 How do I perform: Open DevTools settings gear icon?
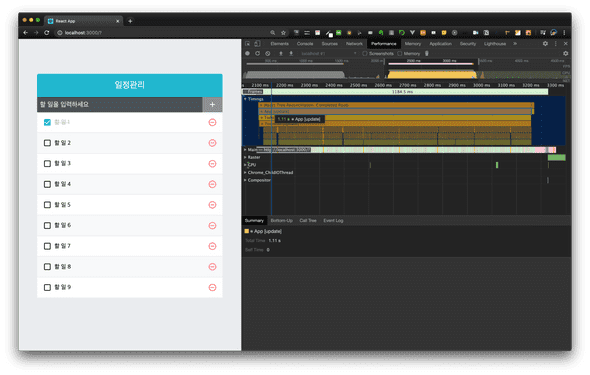545,44
